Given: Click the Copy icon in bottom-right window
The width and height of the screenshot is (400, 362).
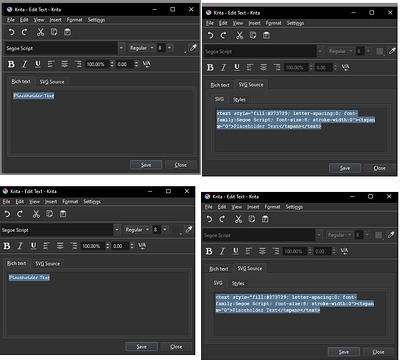Looking at the screenshot, I should (252, 219).
